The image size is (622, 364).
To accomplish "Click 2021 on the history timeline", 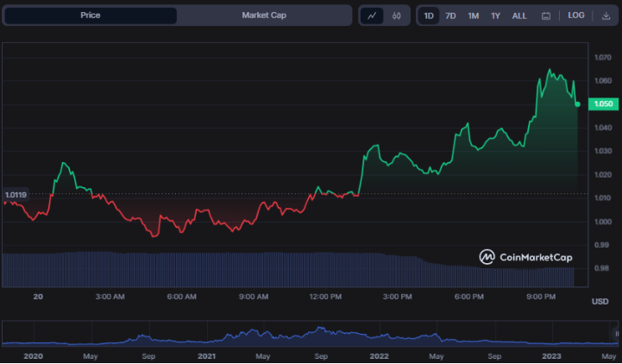I will click(x=207, y=356).
